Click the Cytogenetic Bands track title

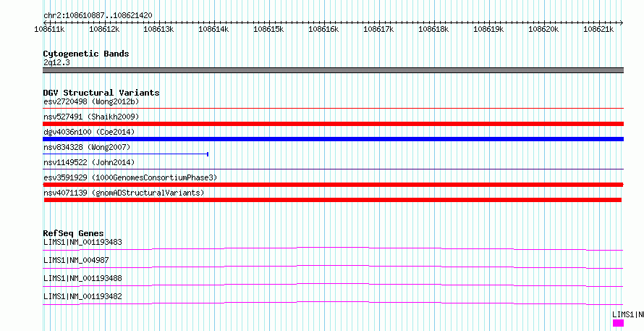pos(86,54)
